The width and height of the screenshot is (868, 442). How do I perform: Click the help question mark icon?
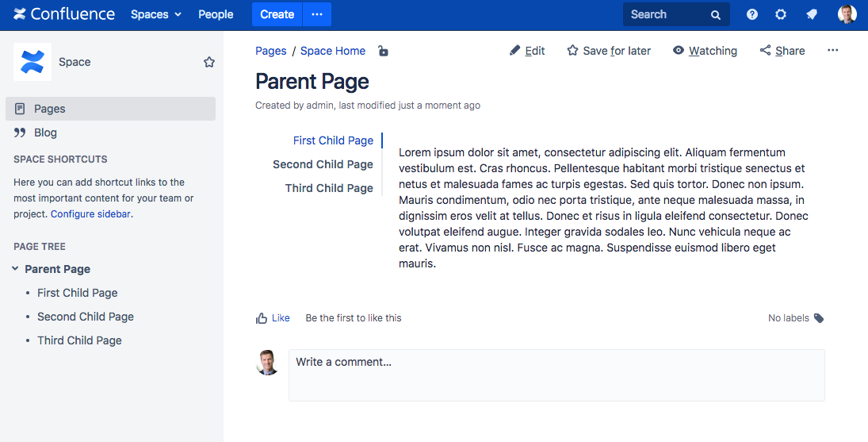752,14
